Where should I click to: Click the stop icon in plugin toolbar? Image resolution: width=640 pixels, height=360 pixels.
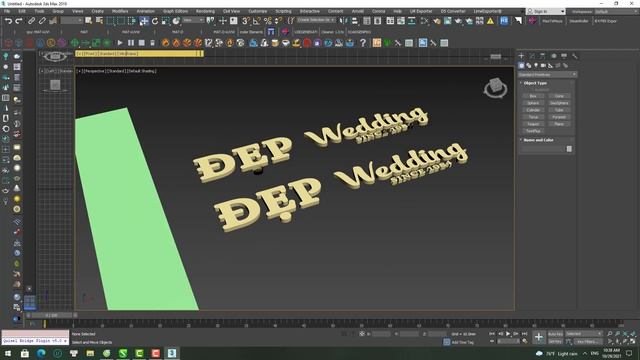pos(142,43)
